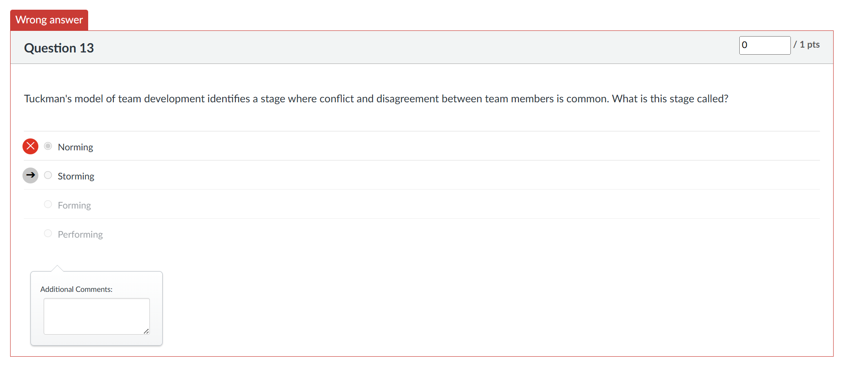Click the red X incorrect-answer icon
The height and width of the screenshot is (373, 868).
click(x=30, y=146)
